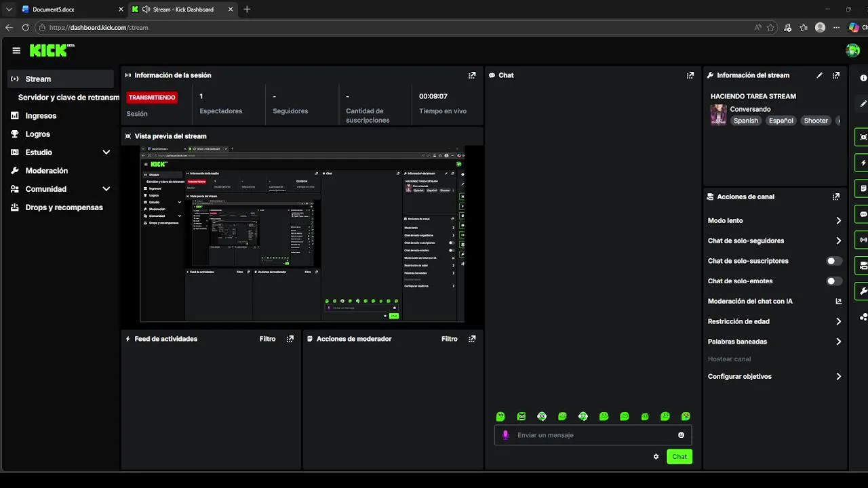Open Restricción de edad options chevron

pos(839,322)
